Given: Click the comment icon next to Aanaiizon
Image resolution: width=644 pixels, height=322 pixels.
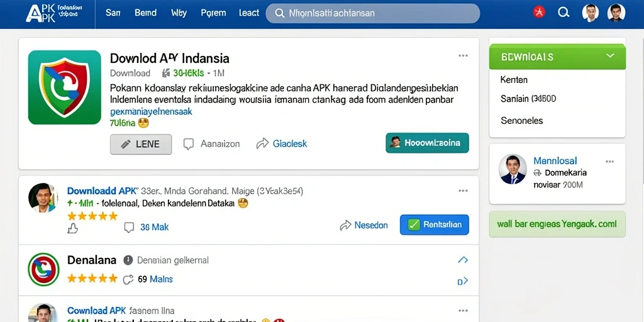Looking at the screenshot, I should coord(188,144).
